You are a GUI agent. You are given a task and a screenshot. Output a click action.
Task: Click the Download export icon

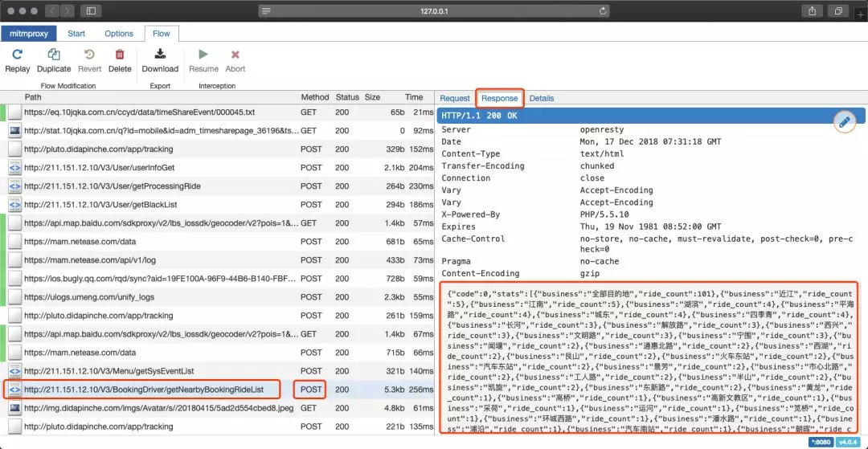pyautogui.click(x=160, y=54)
